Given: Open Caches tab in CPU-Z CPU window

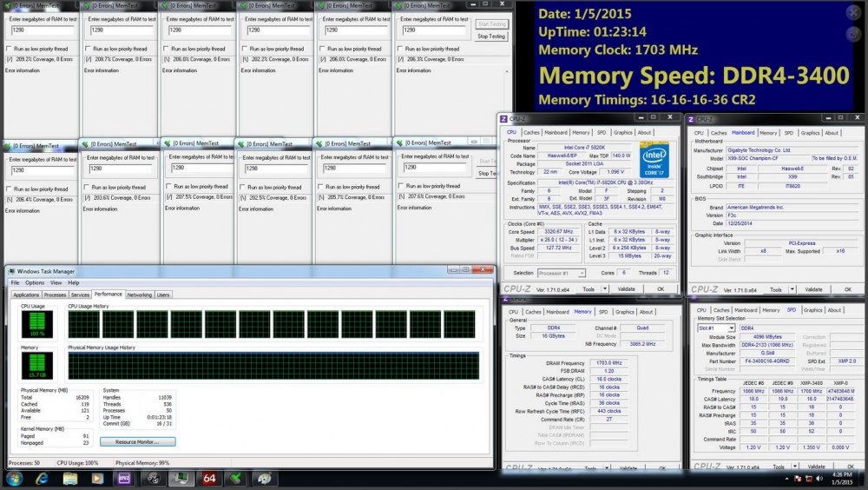Looking at the screenshot, I should tap(531, 132).
